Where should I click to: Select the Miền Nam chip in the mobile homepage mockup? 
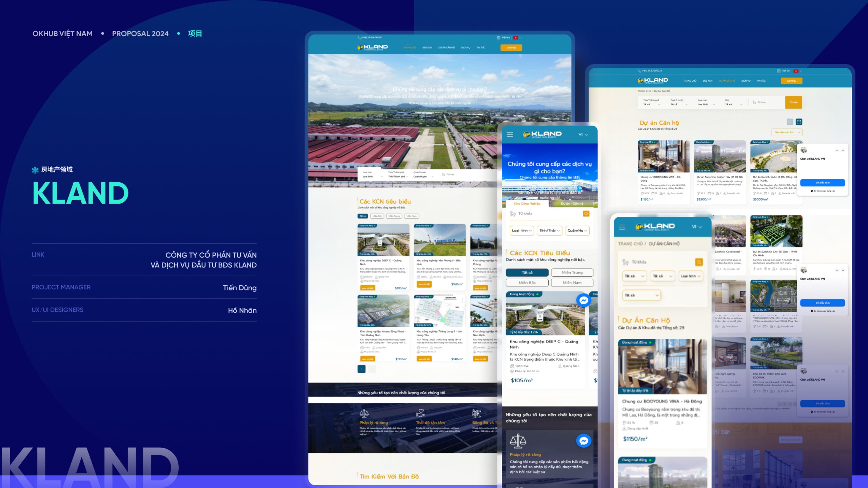[572, 283]
